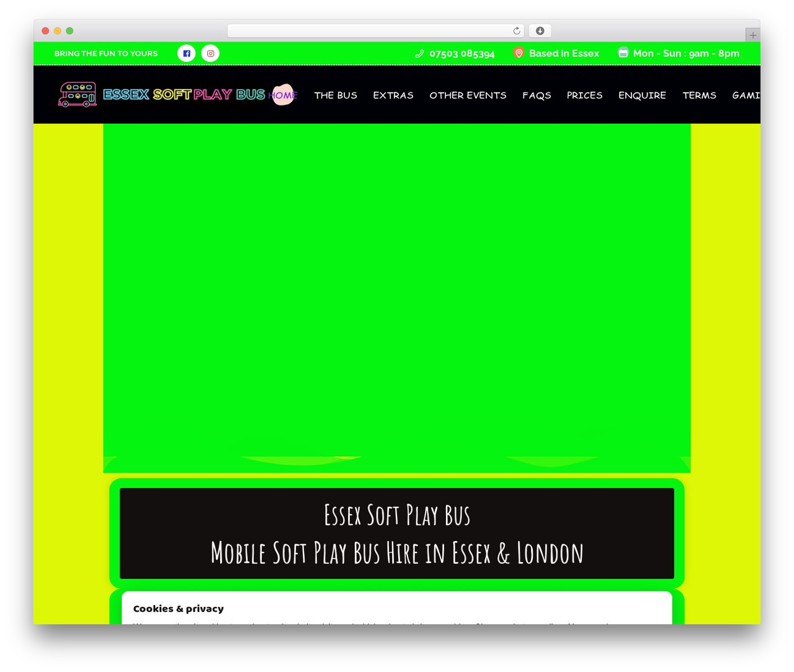Image resolution: width=794 pixels, height=672 pixels.
Task: Close the browser window red button
Action: pos(45,31)
